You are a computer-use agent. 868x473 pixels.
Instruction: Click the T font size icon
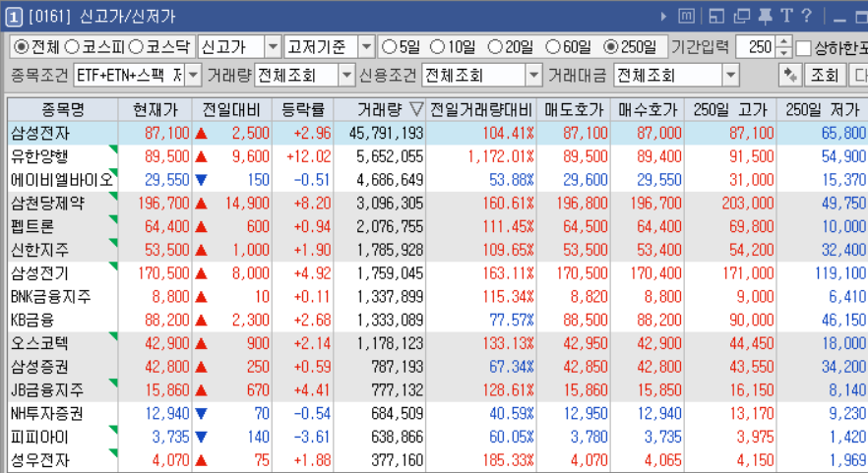tap(786, 16)
